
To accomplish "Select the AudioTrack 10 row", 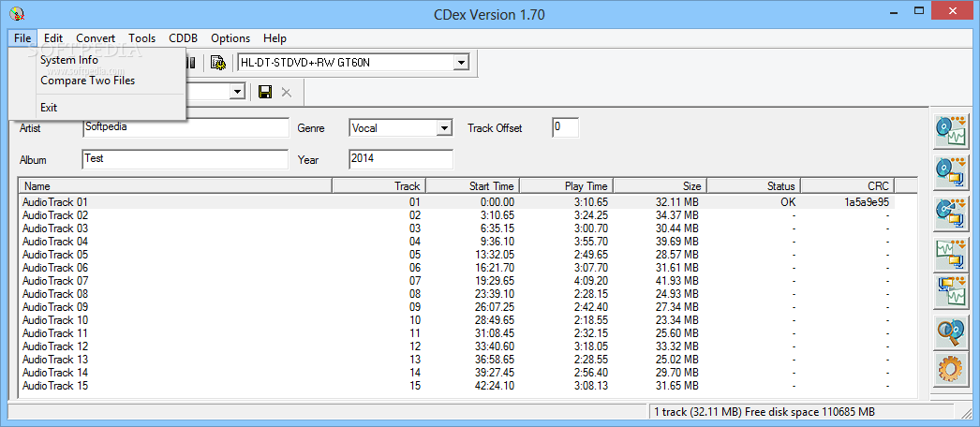I will (x=457, y=319).
